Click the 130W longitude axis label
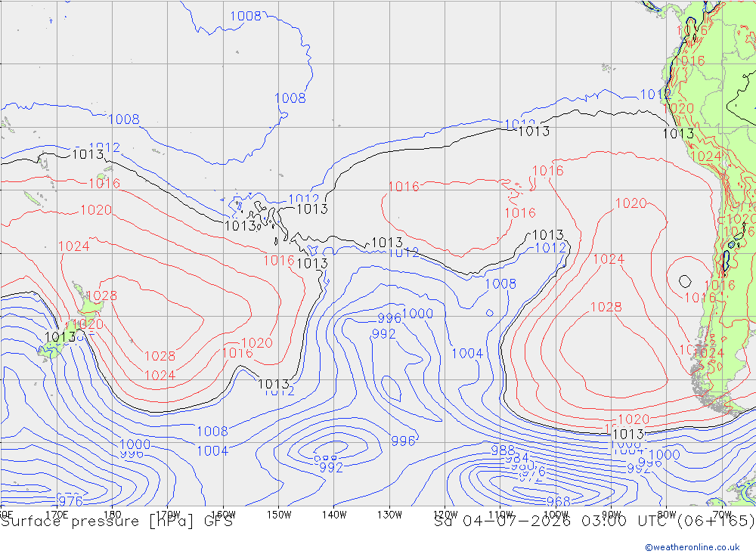This screenshot has width=756, height=554. (x=389, y=515)
